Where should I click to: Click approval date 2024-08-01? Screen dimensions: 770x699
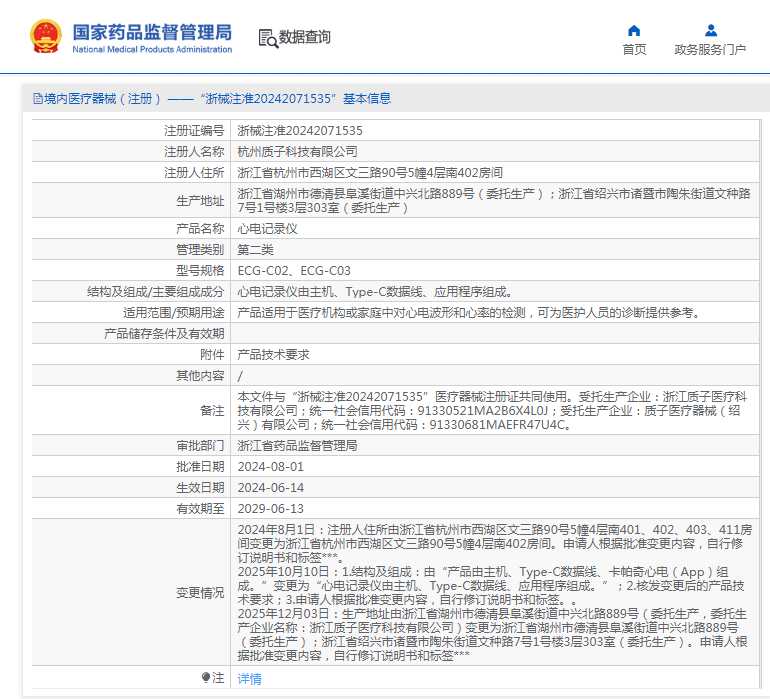point(270,466)
